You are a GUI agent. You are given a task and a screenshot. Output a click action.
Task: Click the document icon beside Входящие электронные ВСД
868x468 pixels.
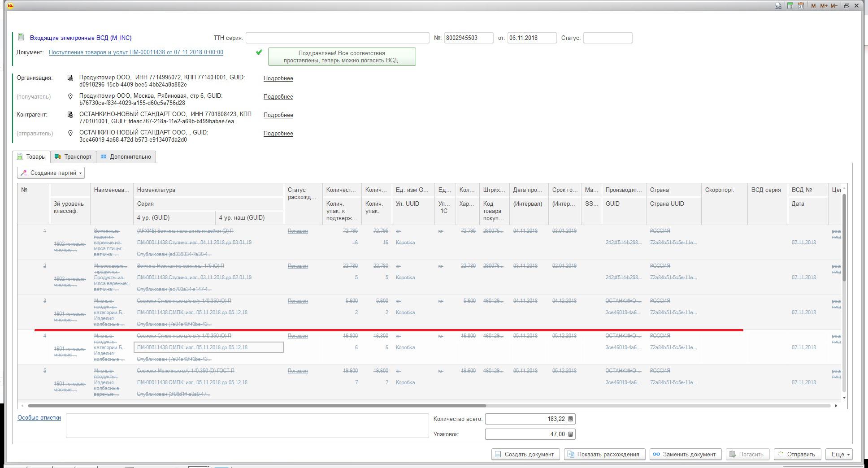pyautogui.click(x=21, y=37)
